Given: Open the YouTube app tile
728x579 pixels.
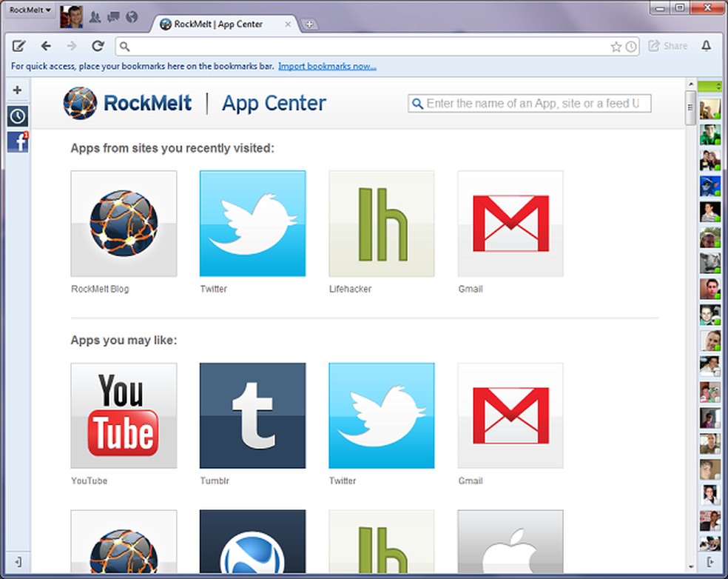Looking at the screenshot, I should pyautogui.click(x=124, y=415).
